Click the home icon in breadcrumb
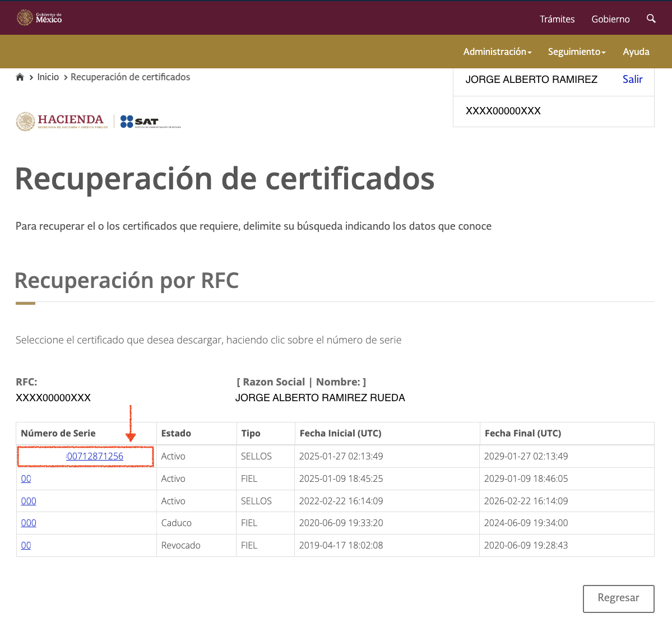This screenshot has width=672, height=618. 20,77
